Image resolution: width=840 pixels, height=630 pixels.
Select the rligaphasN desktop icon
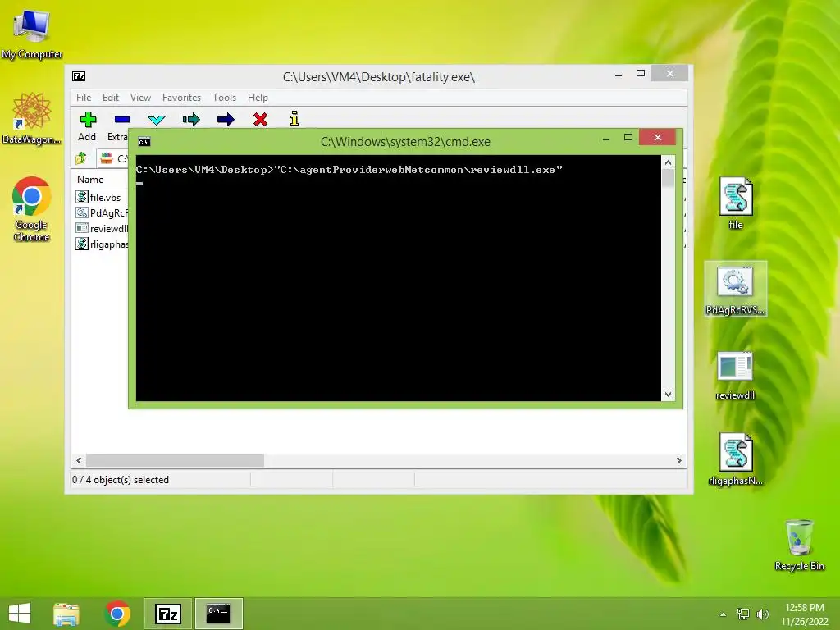[x=736, y=459]
